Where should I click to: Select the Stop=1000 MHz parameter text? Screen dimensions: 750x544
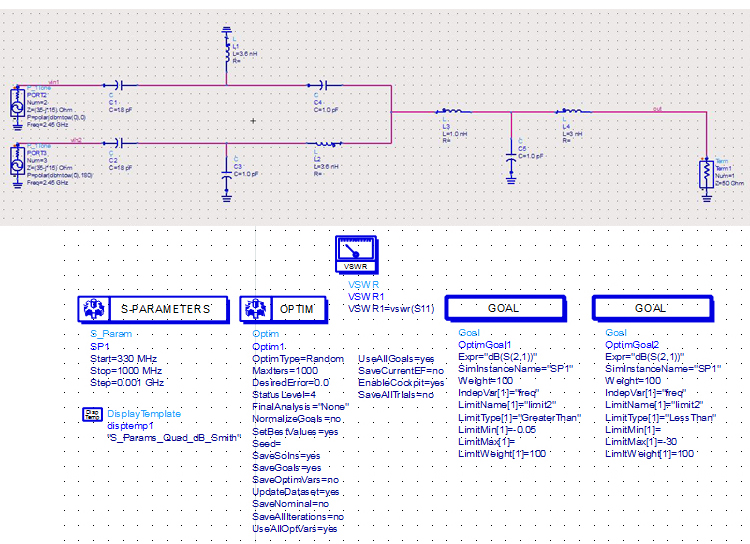click(126, 371)
